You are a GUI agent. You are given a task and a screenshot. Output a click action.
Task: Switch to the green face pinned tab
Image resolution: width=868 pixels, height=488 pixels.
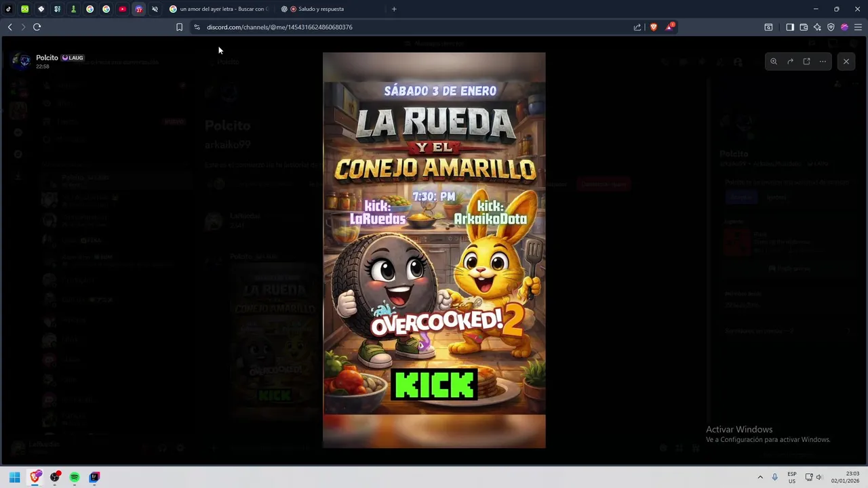24,9
